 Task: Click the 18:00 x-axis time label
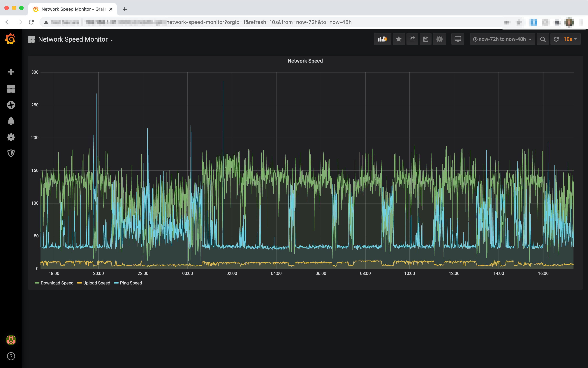pos(54,274)
